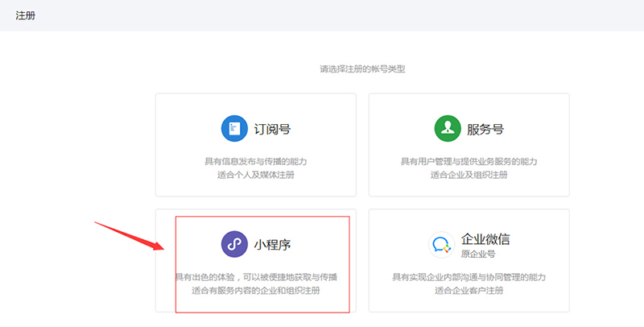Click the text 适合企业客户注册
This screenshot has height=327, width=644.
pyautogui.click(x=469, y=290)
